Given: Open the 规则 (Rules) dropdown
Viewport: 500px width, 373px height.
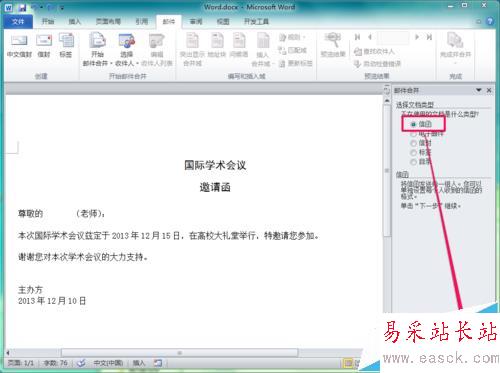Looking at the screenshot, I should [x=292, y=37].
